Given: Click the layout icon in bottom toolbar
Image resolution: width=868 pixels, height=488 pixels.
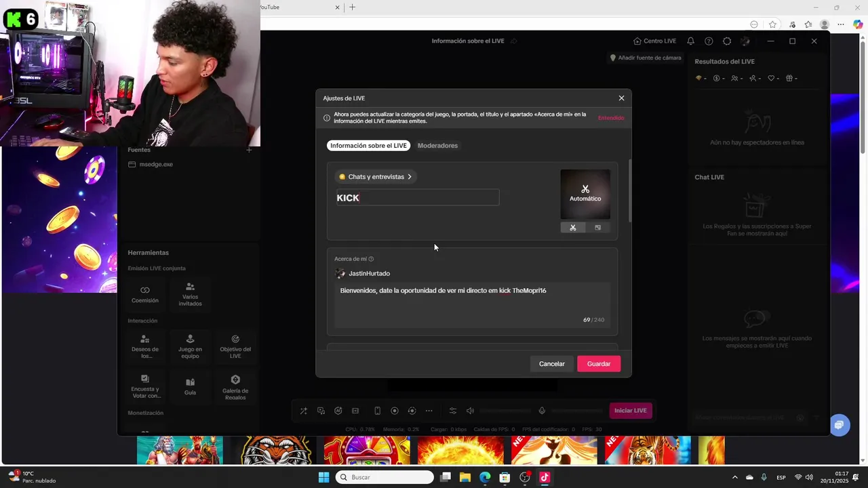Looking at the screenshot, I should [355, 411].
